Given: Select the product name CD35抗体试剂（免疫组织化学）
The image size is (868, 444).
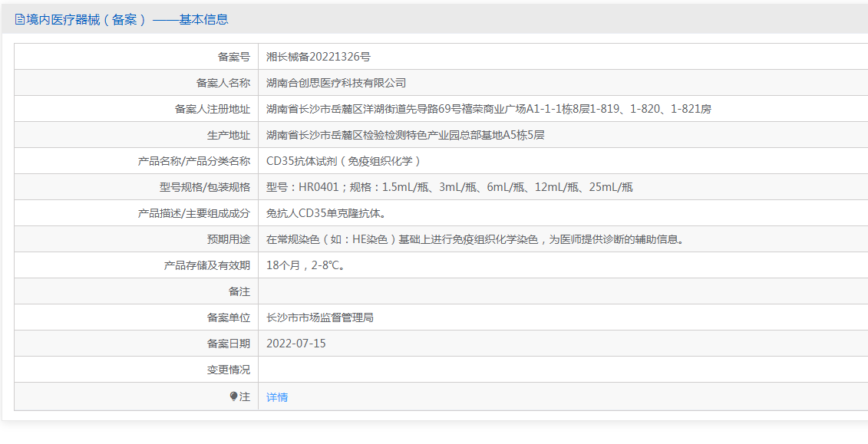Looking at the screenshot, I should tap(345, 161).
